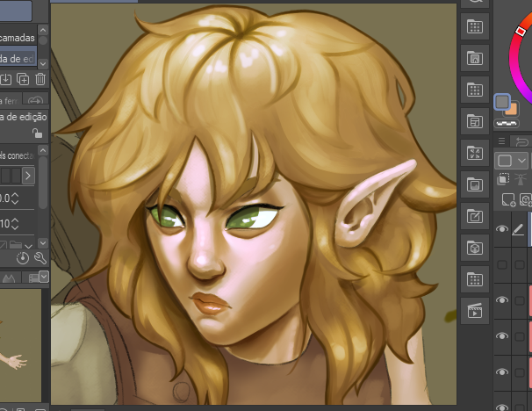This screenshot has width=532, height=411.
Task: Click the duplicate sub tool icon
Action: [x=23, y=79]
